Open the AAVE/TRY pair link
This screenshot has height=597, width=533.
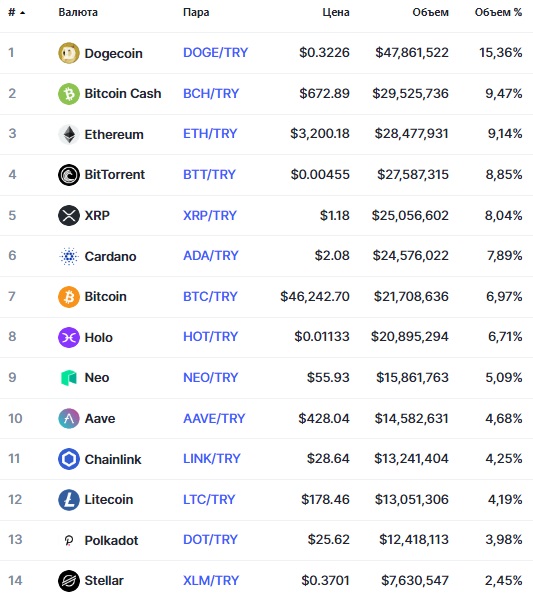(214, 418)
